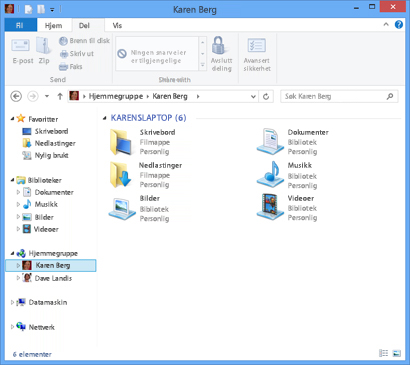Select Karen Berg in the sidebar
This screenshot has height=365, width=410.
pos(51,265)
